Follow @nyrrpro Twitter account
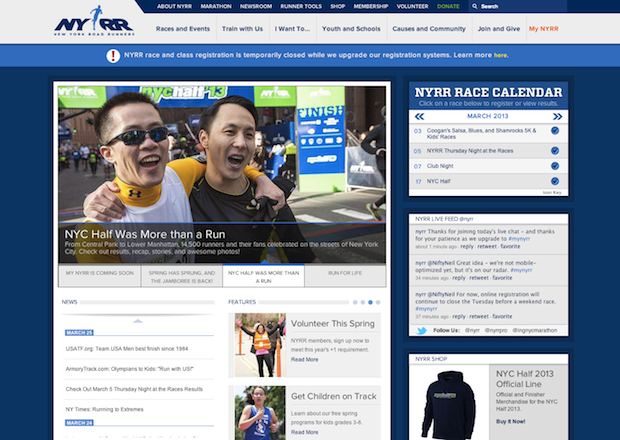Image resolution: width=620 pixels, height=440 pixels. (x=496, y=330)
